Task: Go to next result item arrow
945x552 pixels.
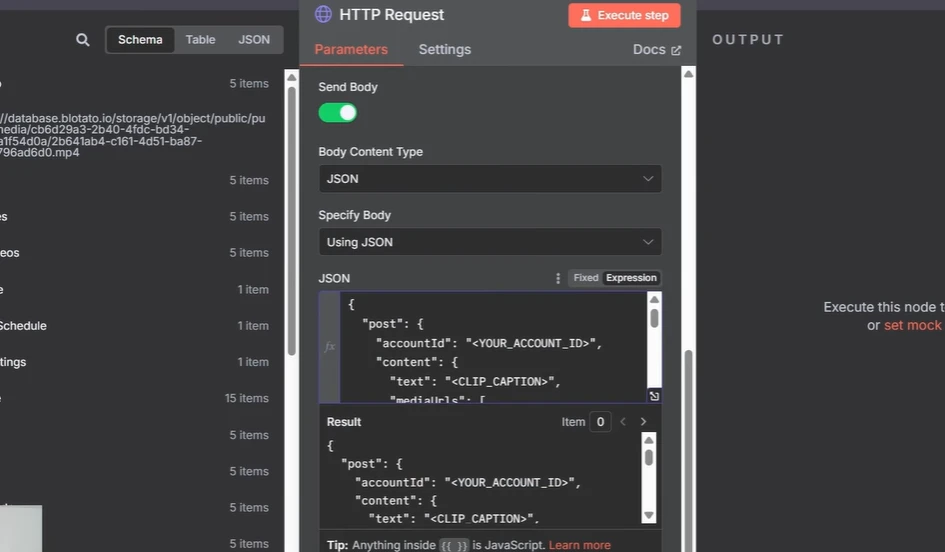Action: point(643,422)
